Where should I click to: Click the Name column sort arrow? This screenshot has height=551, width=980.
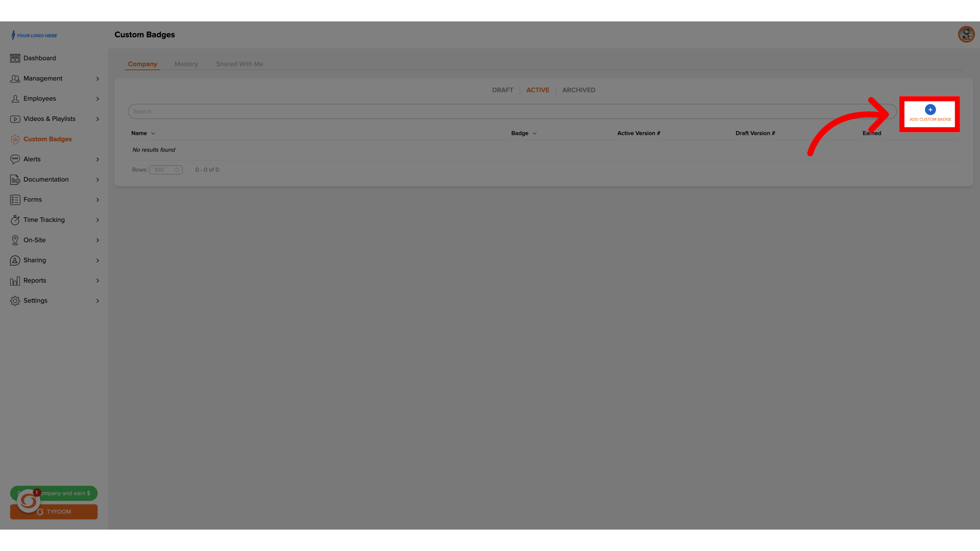point(154,133)
